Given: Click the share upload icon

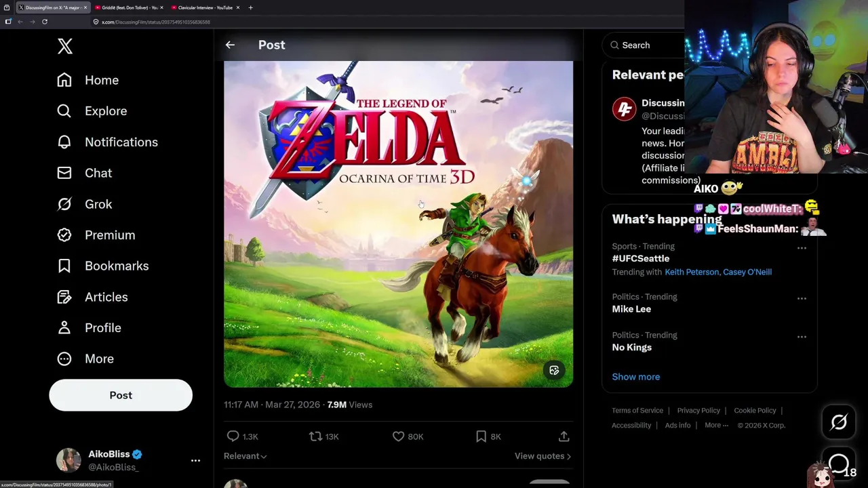Looking at the screenshot, I should tap(564, 436).
